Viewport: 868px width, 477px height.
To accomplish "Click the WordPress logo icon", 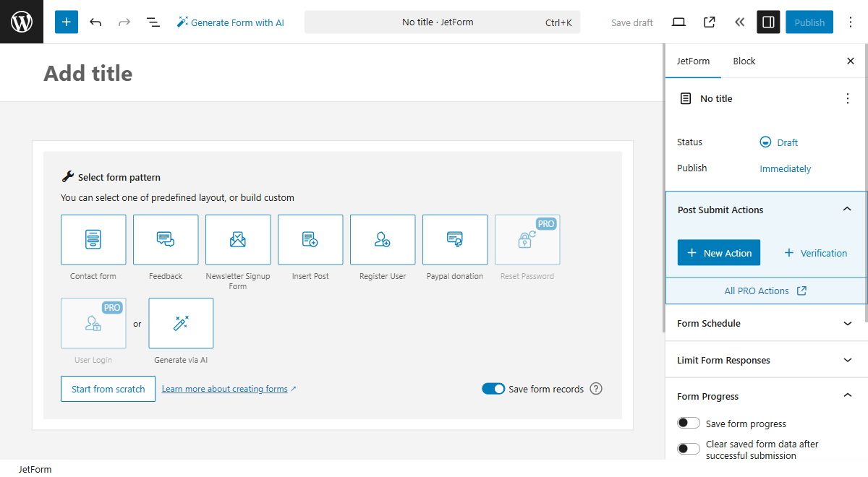I will click(x=22, y=22).
